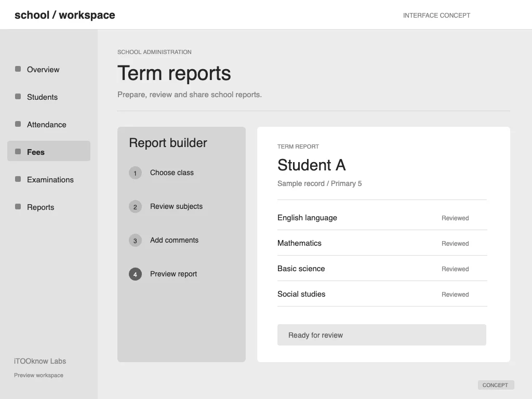
Task: Click the square icon beside Fees
Action: point(18,151)
